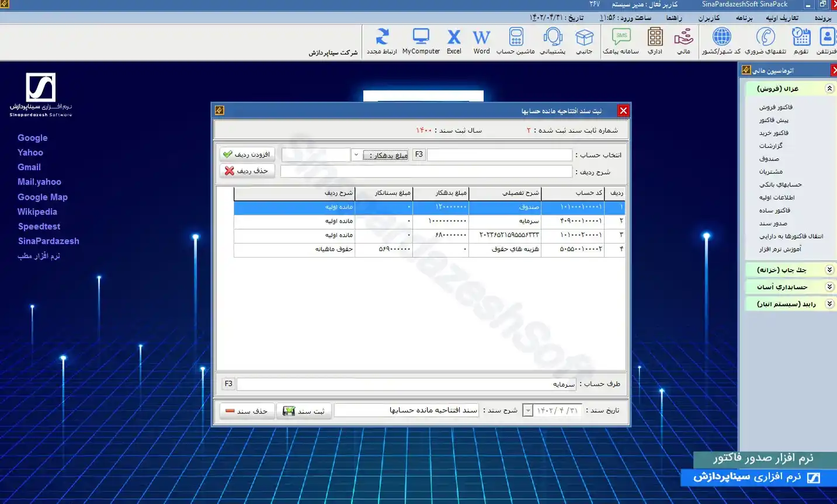This screenshot has height=504, width=837.
Task: Click افزودن ردیف add row button
Action: 247,154
